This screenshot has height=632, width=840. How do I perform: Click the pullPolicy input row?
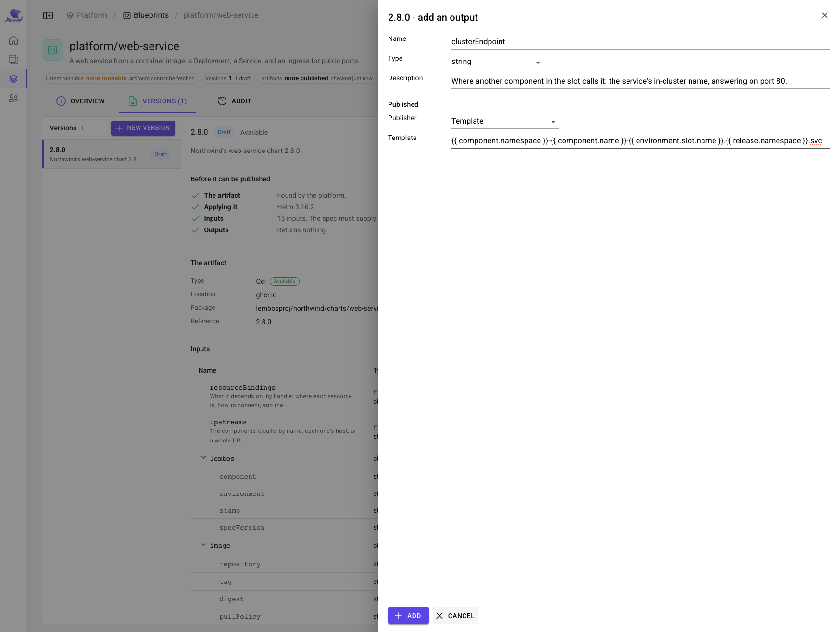(285, 617)
